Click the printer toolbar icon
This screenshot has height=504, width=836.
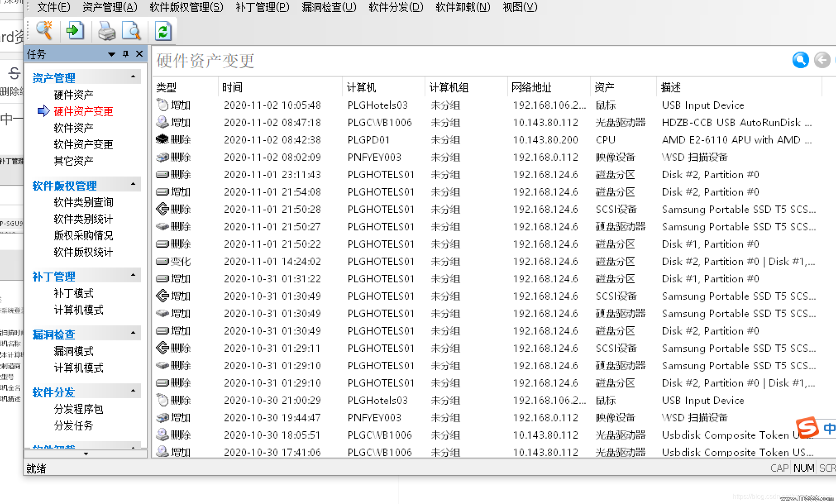tap(106, 31)
